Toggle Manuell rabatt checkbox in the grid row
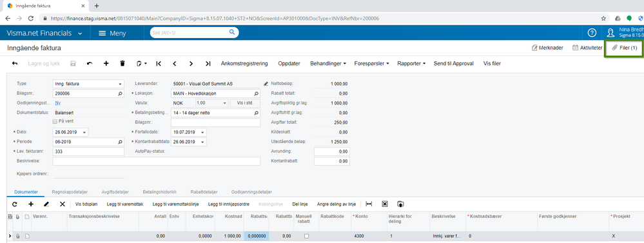Image resolution: width=644 pixels, height=243 pixels. (x=306, y=236)
